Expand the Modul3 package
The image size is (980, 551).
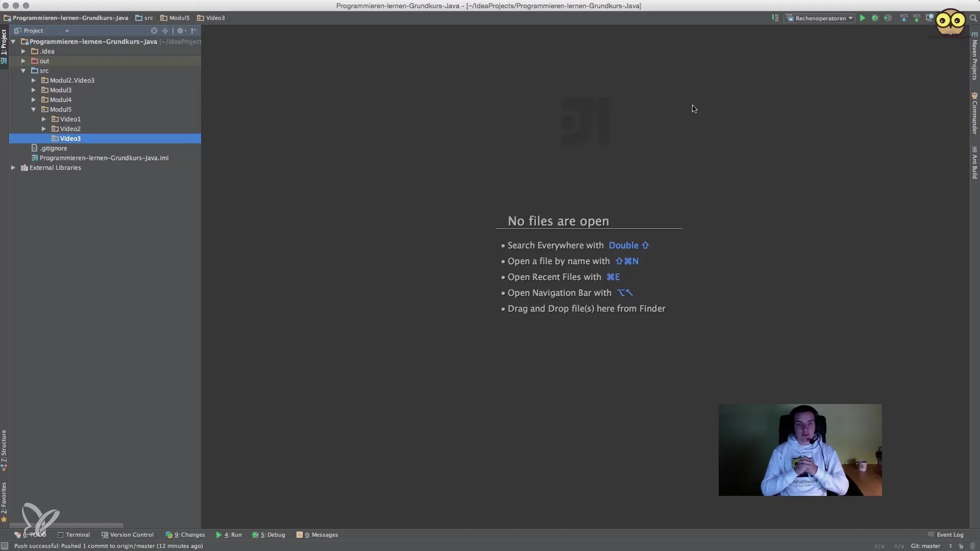pyautogui.click(x=34, y=90)
